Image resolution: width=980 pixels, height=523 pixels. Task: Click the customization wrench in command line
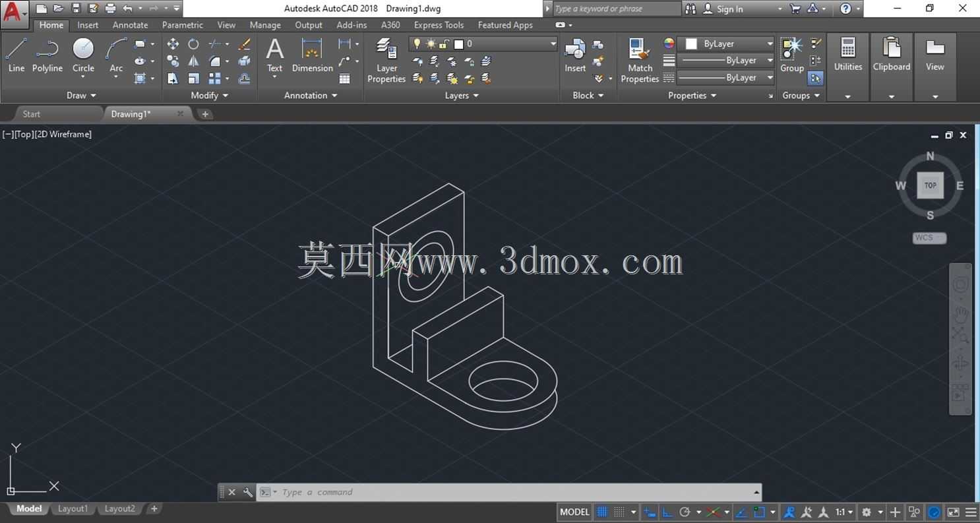(248, 492)
